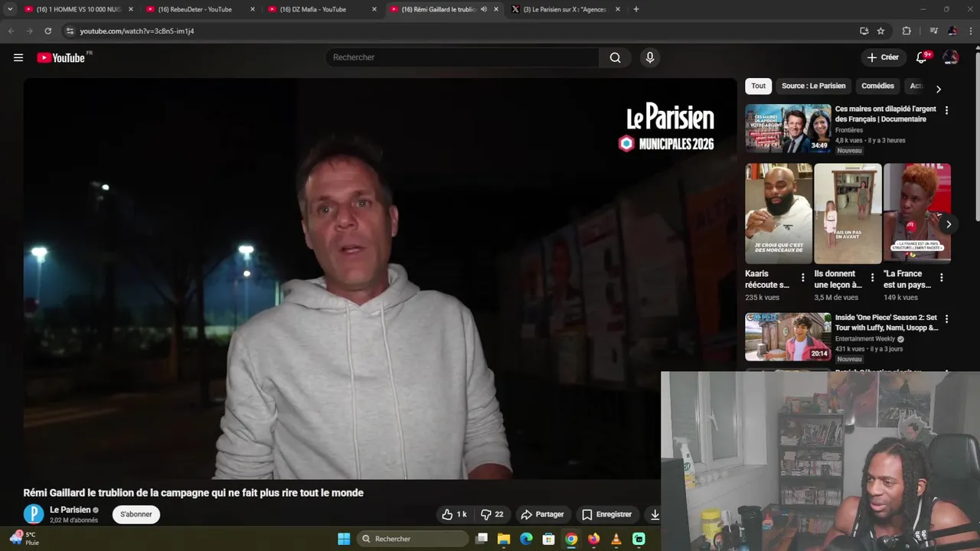
Task: Switch to DZ Mafia - YouTube tab
Action: 312,9
